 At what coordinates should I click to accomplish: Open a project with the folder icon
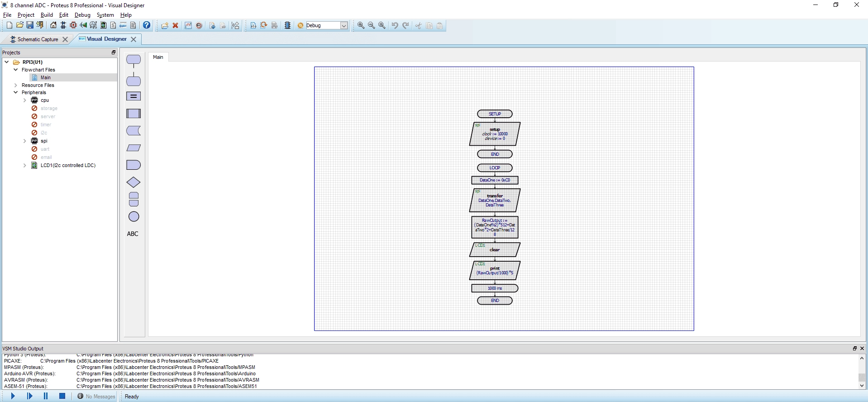click(x=19, y=25)
